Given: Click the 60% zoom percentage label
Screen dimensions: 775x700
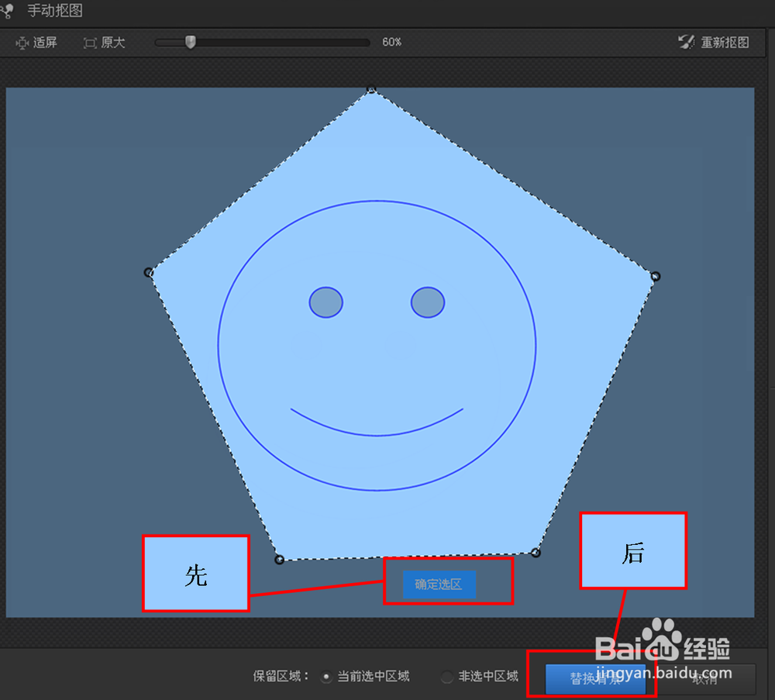Looking at the screenshot, I should tap(391, 43).
